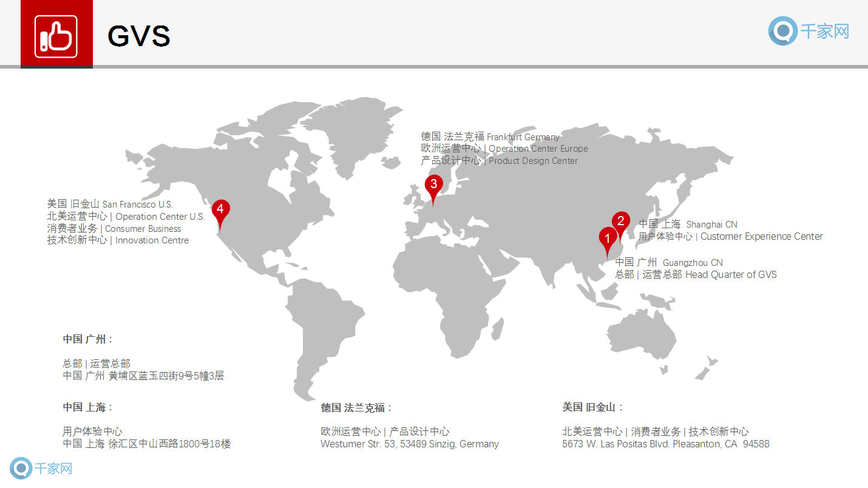
Task: Click the Operation Center Europe text
Action: [x=538, y=149]
